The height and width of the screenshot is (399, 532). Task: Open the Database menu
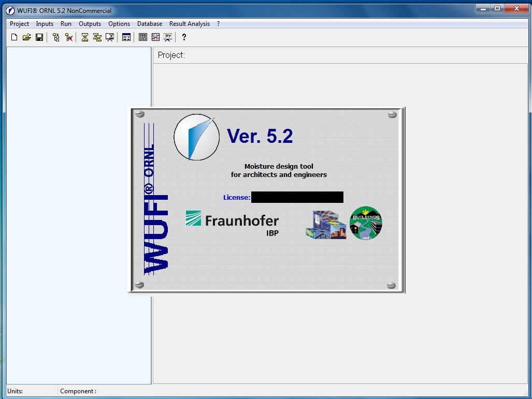click(150, 24)
